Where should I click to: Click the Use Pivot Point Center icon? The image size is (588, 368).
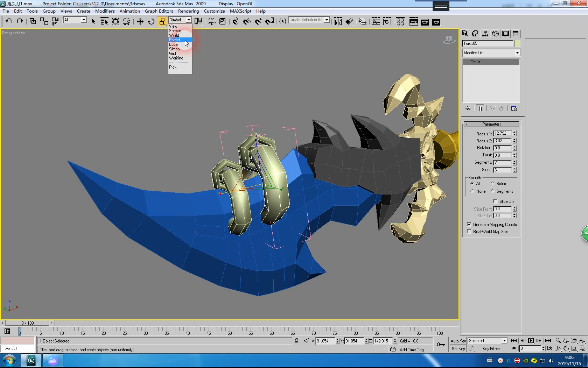pyautogui.click(x=198, y=21)
